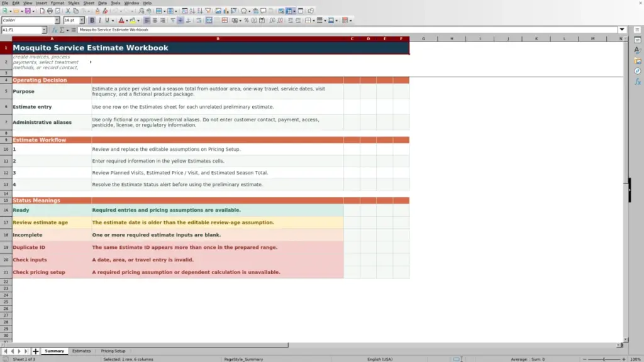Click the Format as Percent icon
Screen dimensions: 644x362
(x=247, y=20)
